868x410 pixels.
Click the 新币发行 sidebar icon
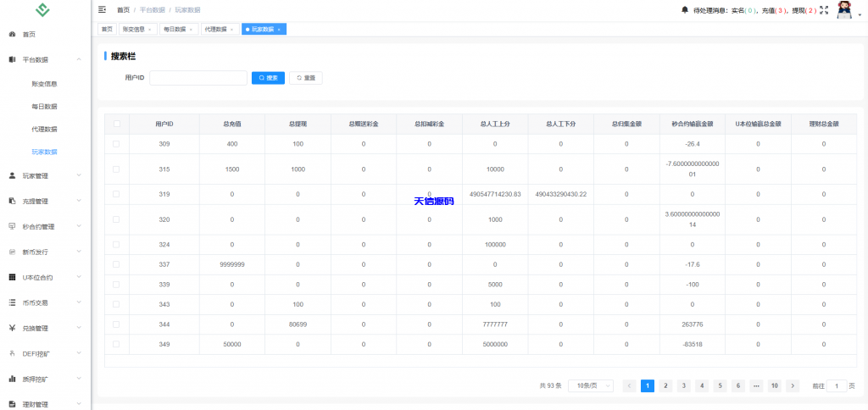(12, 252)
